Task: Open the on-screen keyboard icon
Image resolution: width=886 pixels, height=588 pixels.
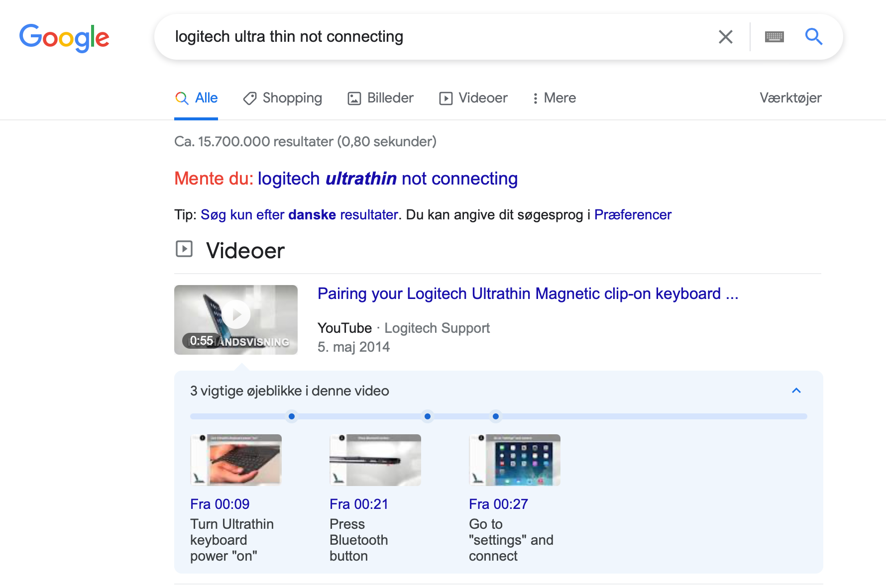Action: click(x=774, y=37)
